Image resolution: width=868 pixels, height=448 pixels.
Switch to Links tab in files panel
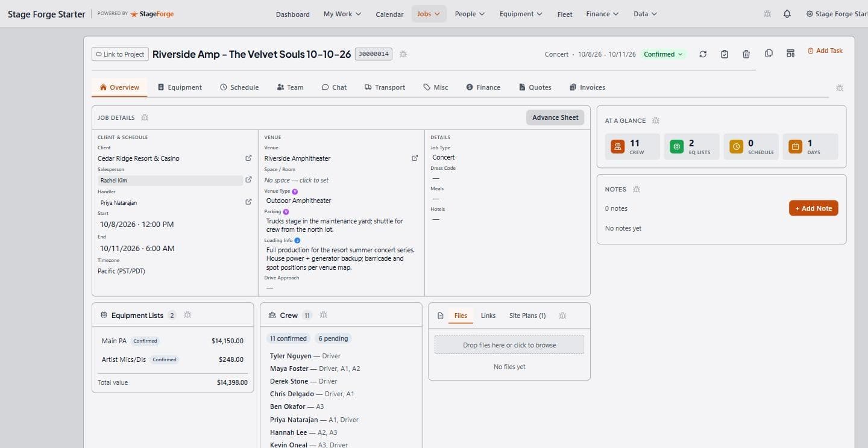[x=488, y=316]
